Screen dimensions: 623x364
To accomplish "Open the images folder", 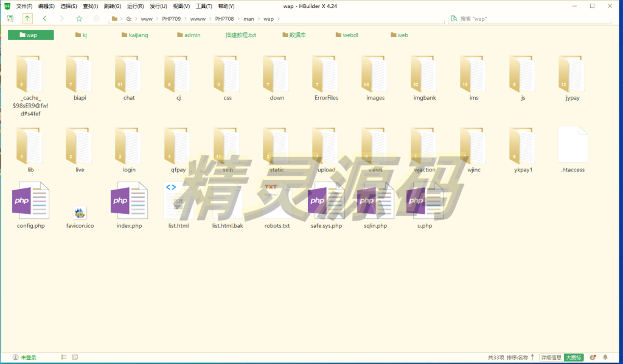I will 375,78.
